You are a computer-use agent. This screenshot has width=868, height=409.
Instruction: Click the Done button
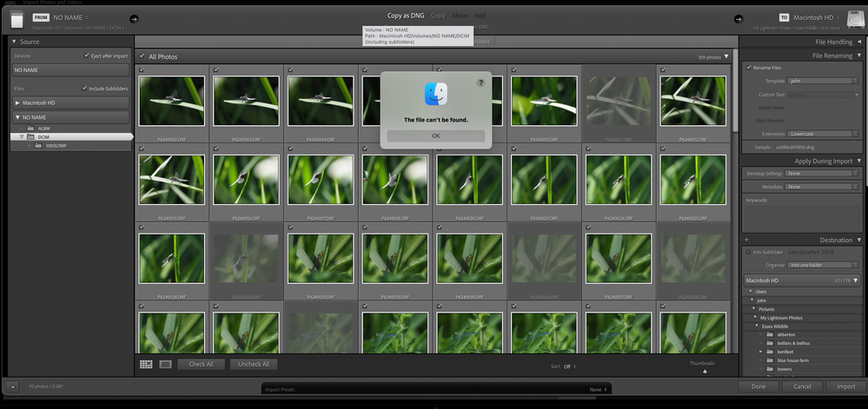click(759, 387)
